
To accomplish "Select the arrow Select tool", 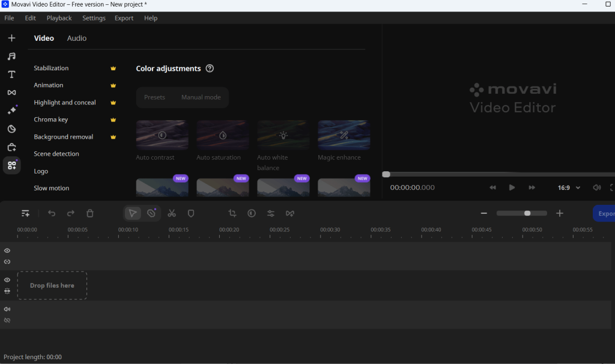I will tap(133, 213).
